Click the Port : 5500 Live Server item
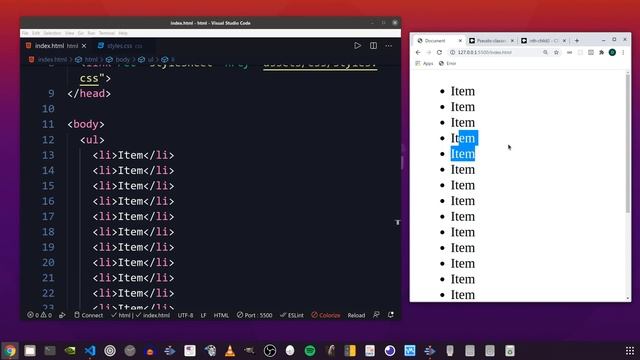Viewport: 640px width, 360px height. coord(254,315)
